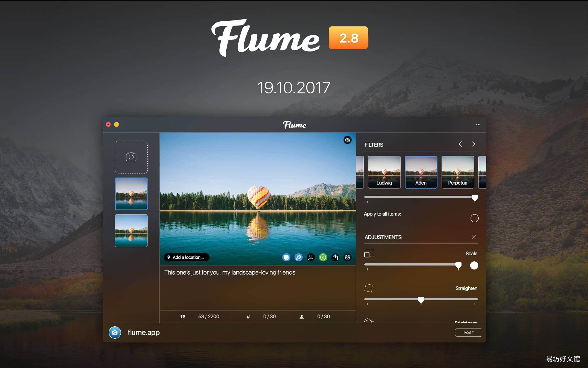
Task: Click the flume.app account name
Action: [144, 333]
